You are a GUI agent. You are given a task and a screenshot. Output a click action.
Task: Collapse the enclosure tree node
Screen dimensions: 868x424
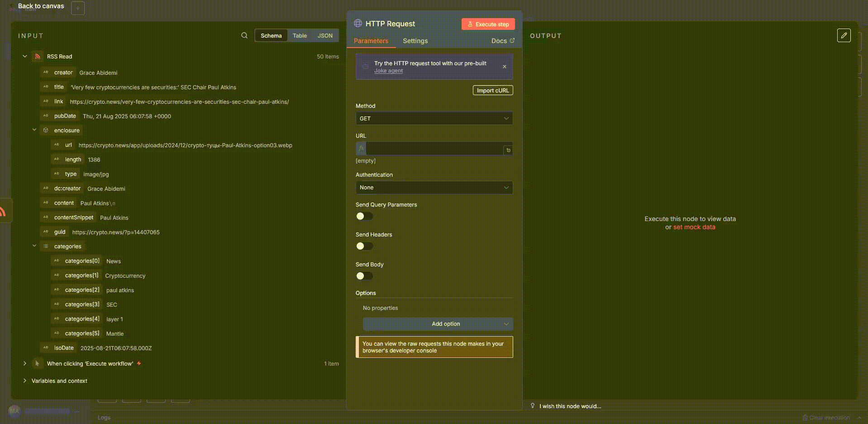(34, 130)
